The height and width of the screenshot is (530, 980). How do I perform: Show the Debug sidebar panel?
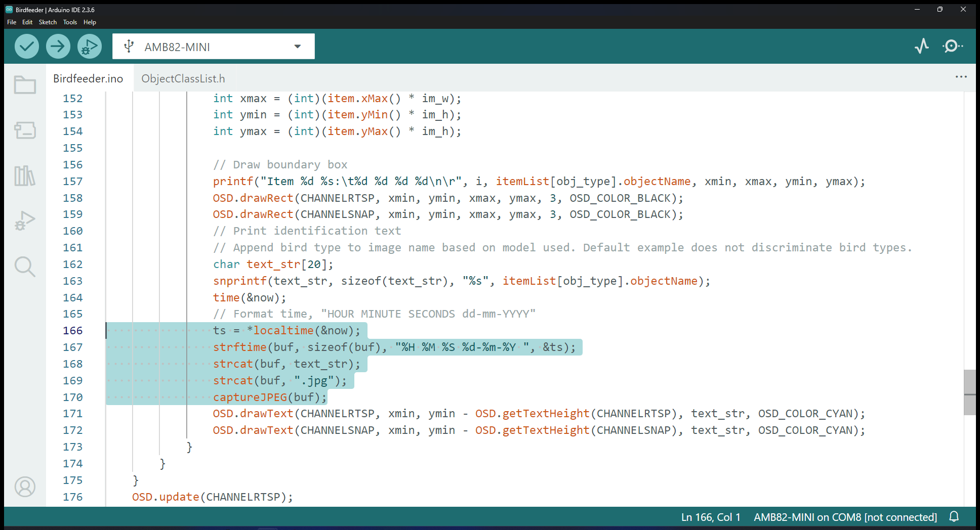click(x=25, y=221)
